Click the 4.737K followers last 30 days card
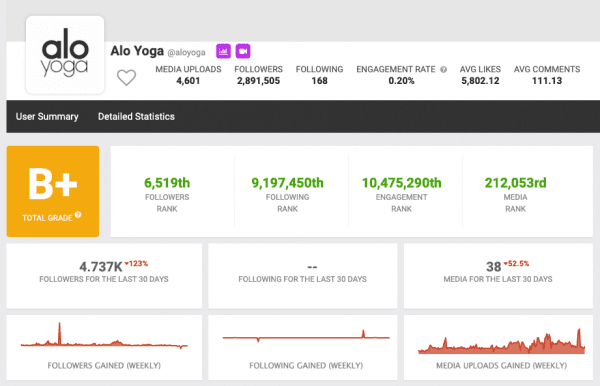 coord(104,276)
